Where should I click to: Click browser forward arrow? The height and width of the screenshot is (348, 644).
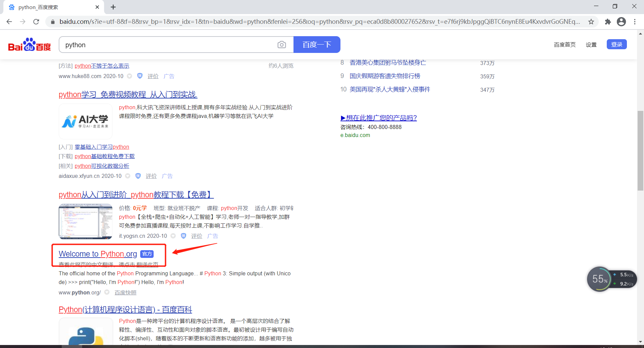tap(22, 22)
